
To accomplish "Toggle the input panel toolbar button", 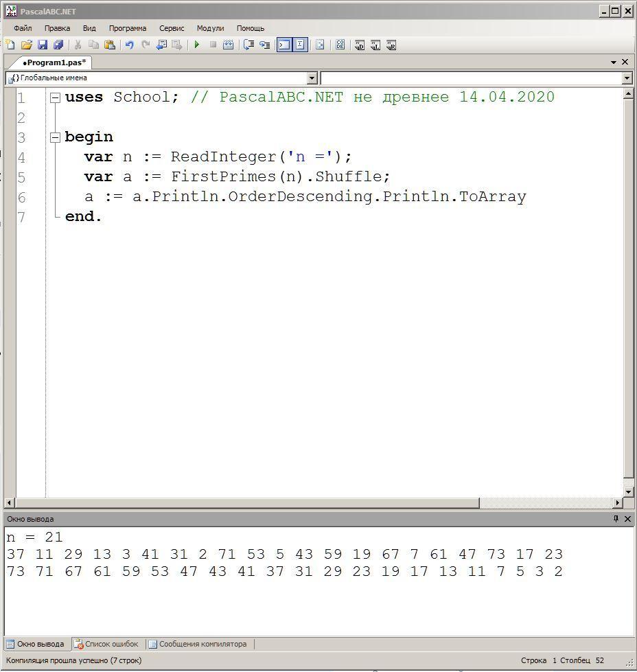I will (300, 45).
